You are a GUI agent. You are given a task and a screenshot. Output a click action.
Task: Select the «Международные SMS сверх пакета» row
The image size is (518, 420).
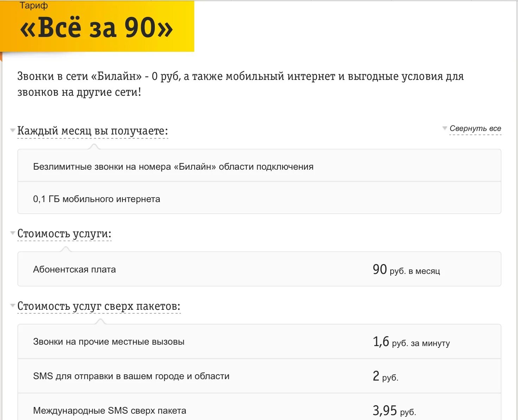[259, 407]
